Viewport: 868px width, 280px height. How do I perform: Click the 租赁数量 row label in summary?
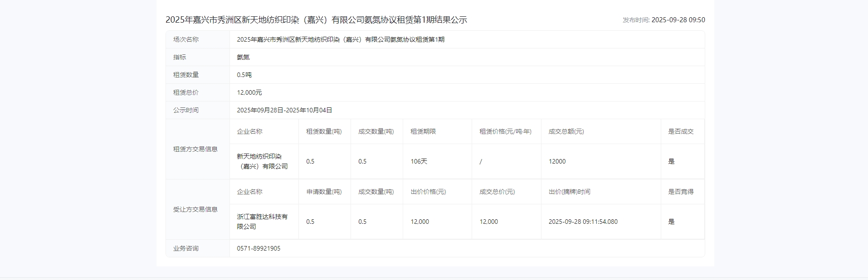coord(186,75)
